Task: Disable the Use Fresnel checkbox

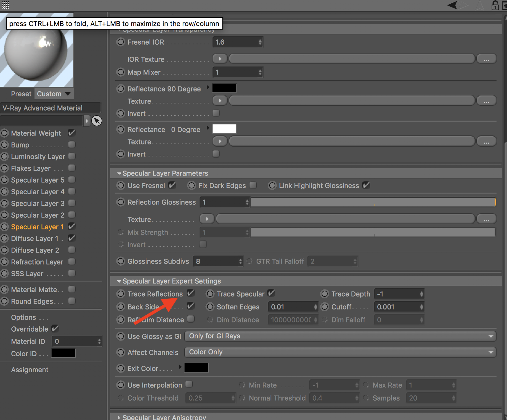Action: (172, 185)
